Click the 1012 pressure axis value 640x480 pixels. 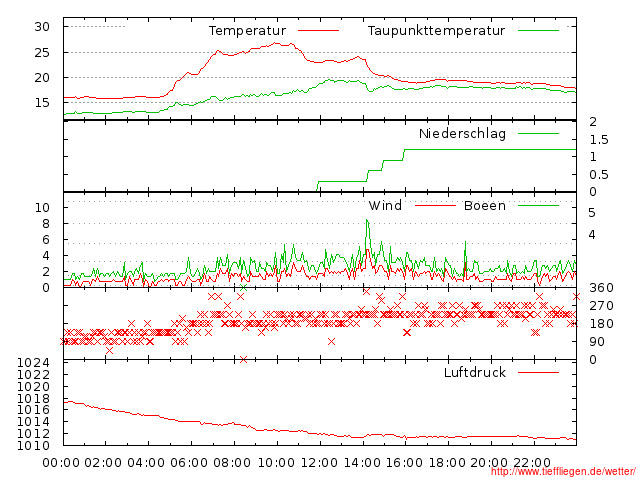click(x=33, y=433)
